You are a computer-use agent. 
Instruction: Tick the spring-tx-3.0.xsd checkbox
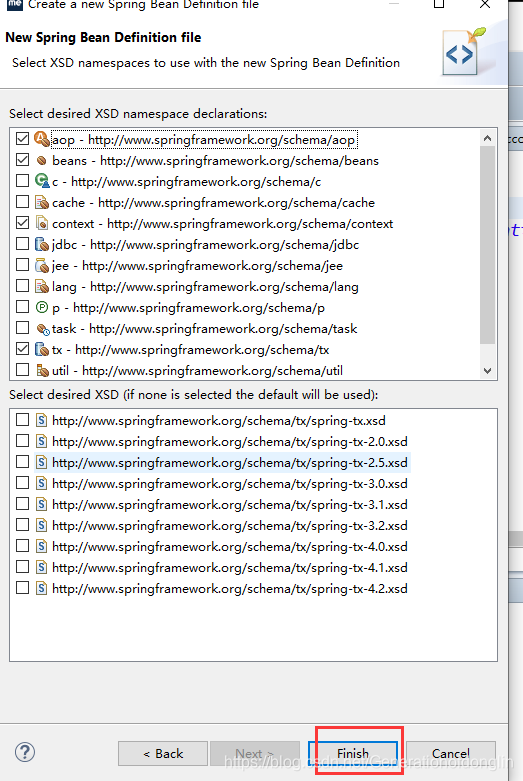22,483
